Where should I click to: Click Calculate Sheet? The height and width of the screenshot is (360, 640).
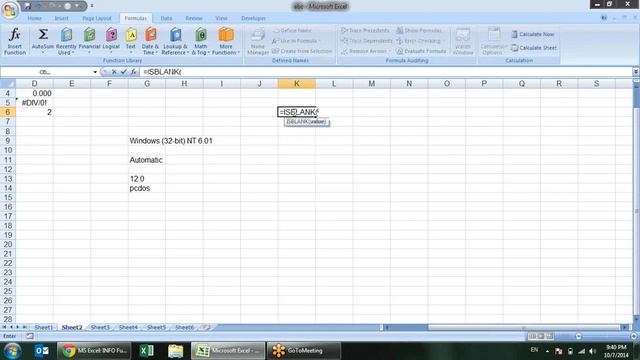tap(534, 48)
